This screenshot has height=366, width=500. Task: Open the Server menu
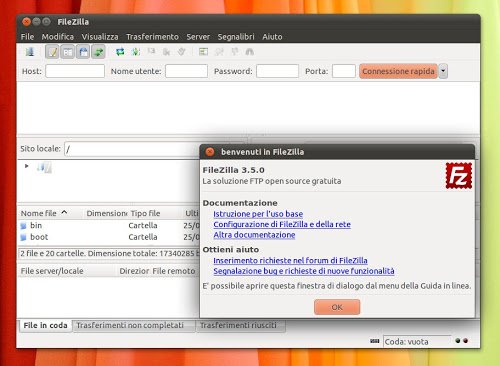pos(198,37)
